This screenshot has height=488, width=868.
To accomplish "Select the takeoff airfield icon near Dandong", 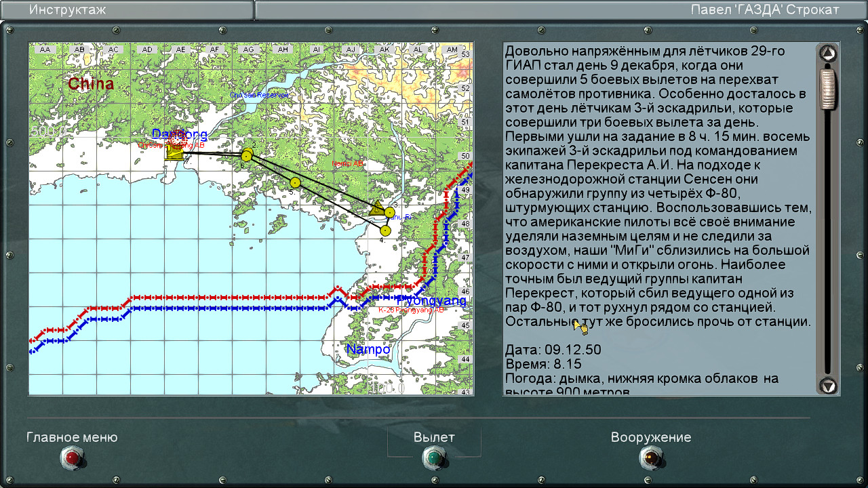I will (x=175, y=152).
